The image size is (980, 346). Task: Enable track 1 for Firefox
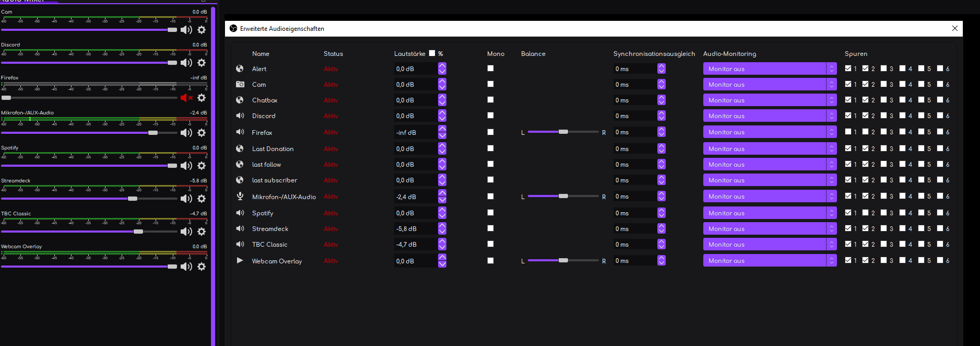pos(848,132)
